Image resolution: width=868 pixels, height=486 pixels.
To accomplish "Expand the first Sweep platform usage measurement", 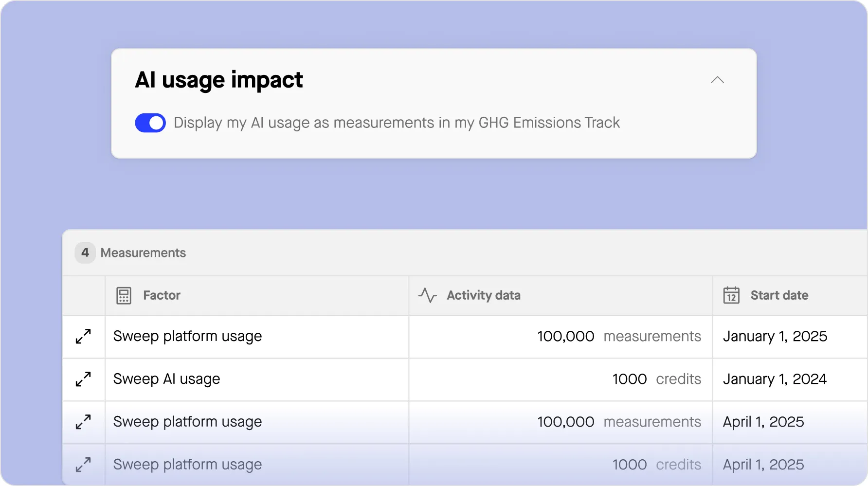I will [83, 337].
